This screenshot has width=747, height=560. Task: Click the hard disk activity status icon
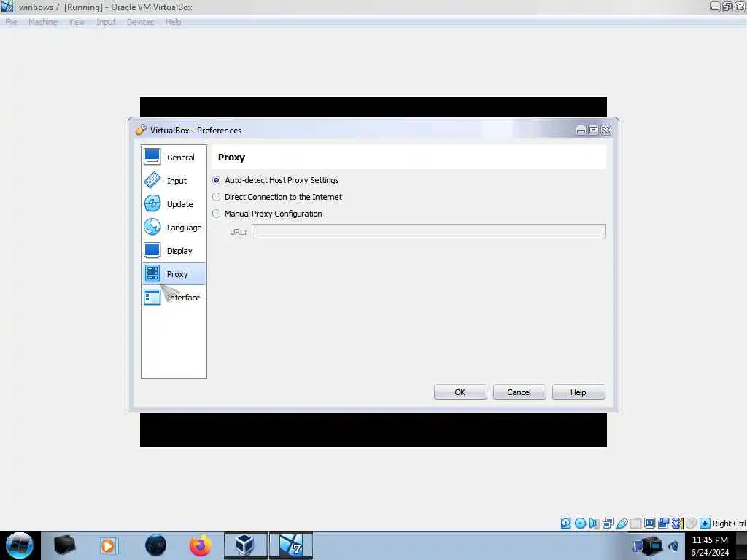coord(565,524)
